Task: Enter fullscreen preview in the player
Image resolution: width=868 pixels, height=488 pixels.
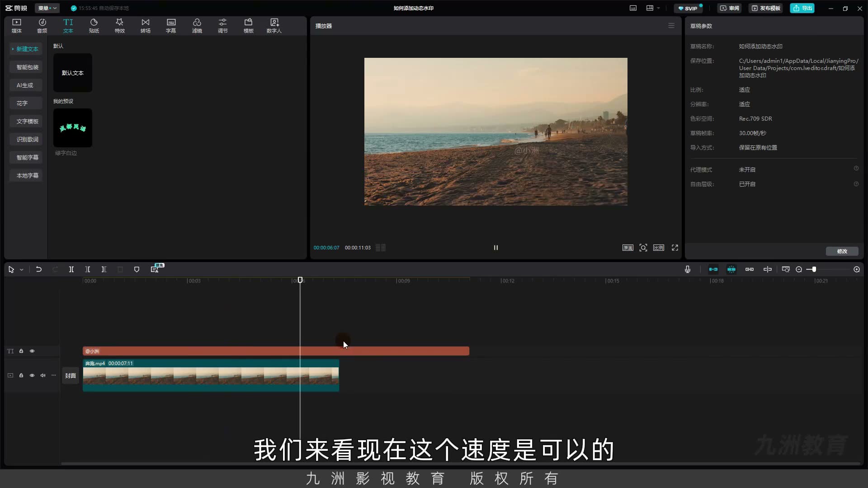Action: pos(675,248)
